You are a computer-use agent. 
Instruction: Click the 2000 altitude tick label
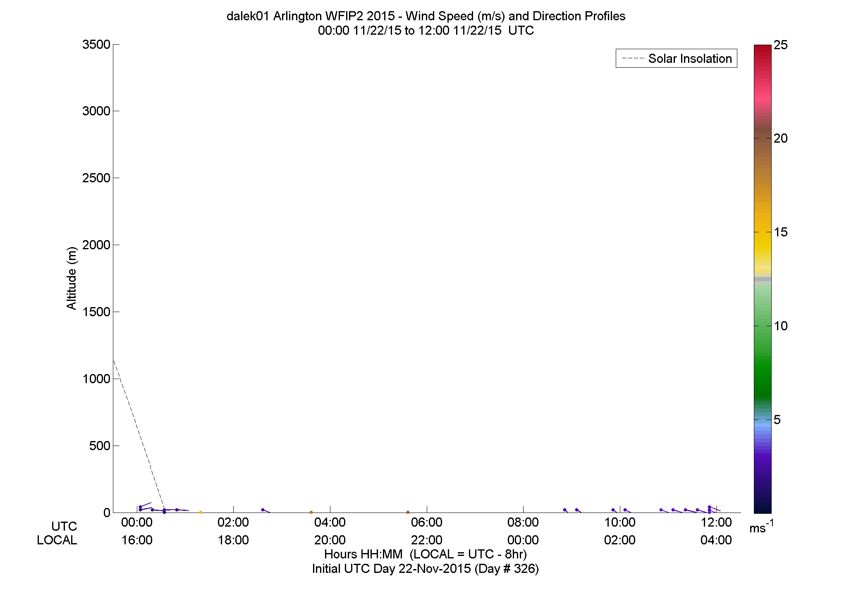pos(96,245)
